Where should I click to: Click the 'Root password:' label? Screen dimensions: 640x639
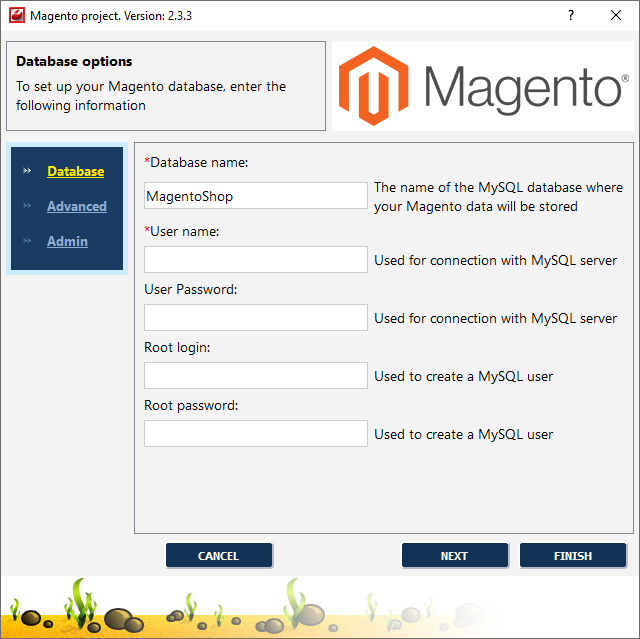tap(191, 405)
